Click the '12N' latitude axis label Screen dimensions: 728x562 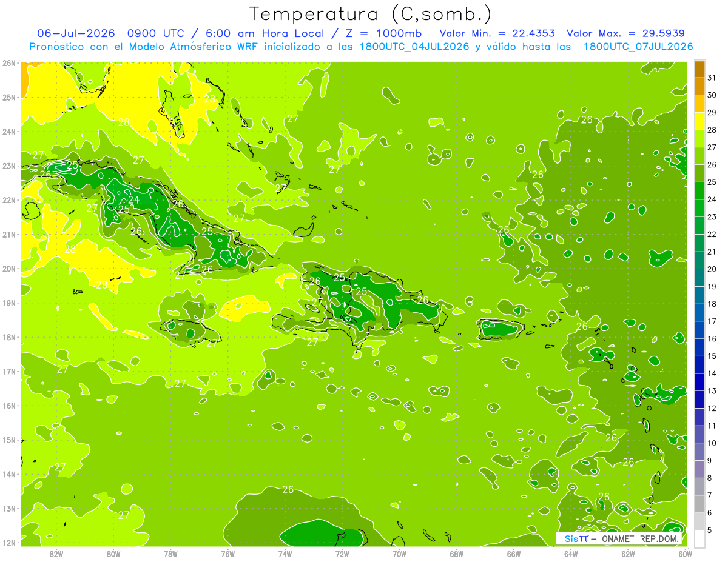point(8,543)
